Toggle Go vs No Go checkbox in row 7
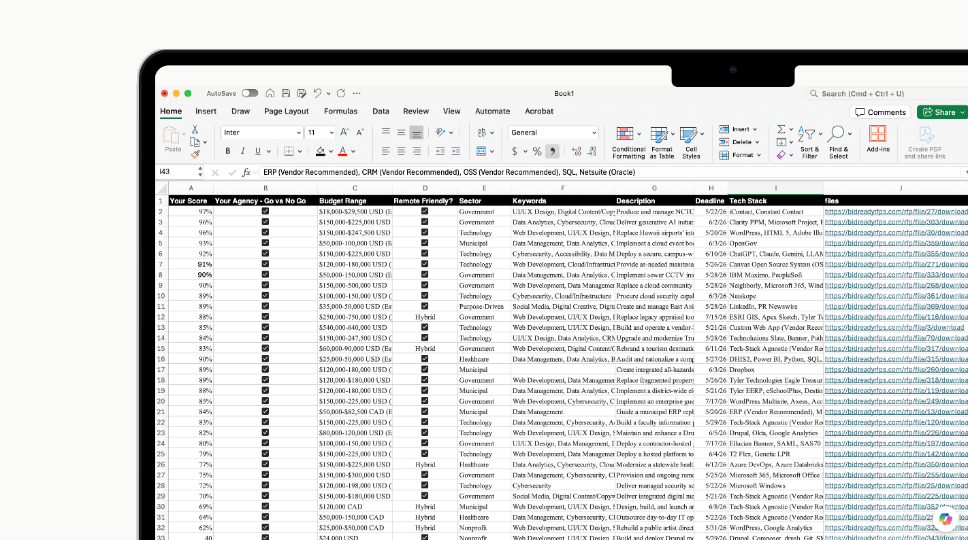This screenshot has width=968, height=540. [265, 264]
